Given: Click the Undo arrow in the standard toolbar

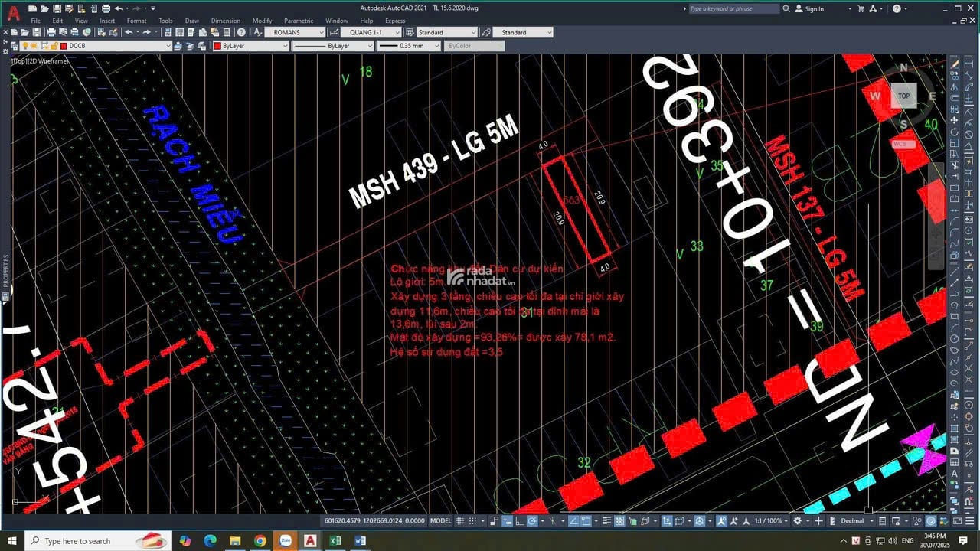Looking at the screenshot, I should pos(129,33).
